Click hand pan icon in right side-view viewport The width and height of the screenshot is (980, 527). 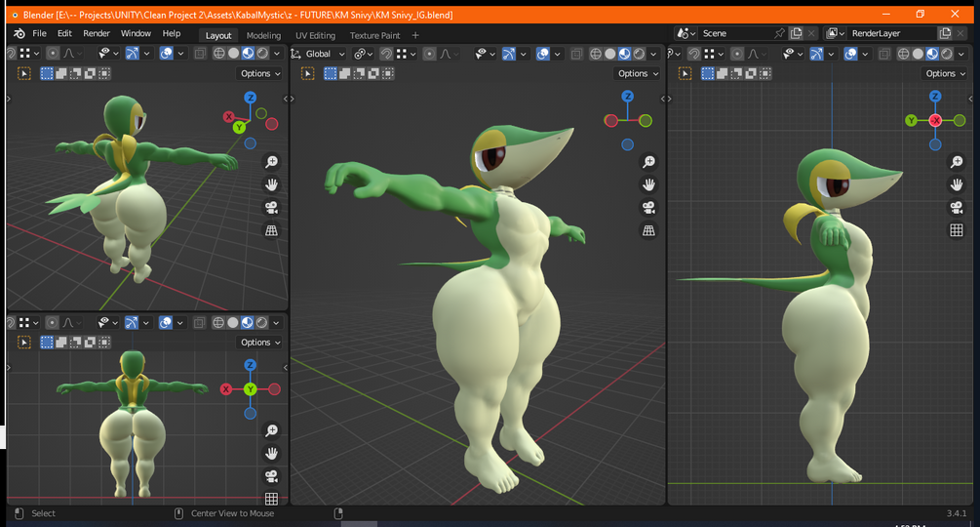(957, 184)
